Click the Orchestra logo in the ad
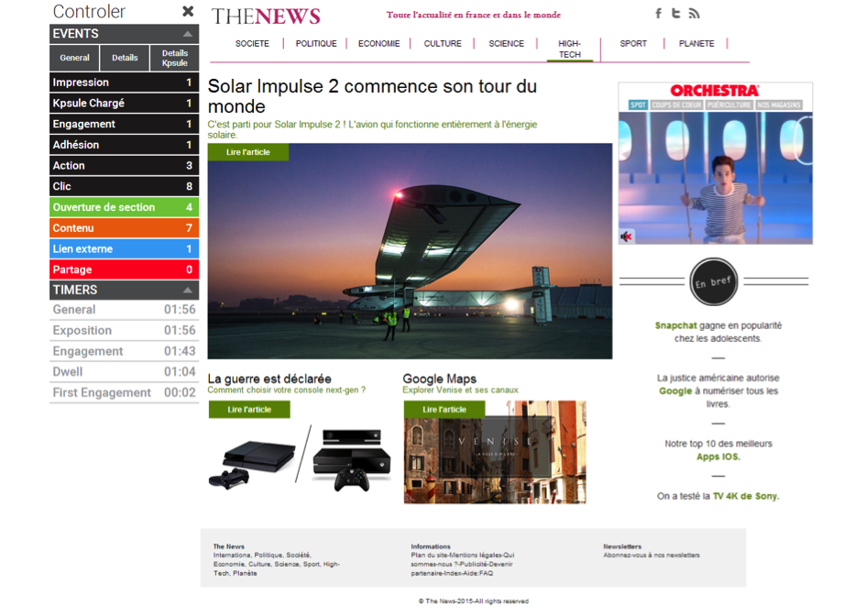Viewport: 866px width, 616px height. (x=715, y=91)
